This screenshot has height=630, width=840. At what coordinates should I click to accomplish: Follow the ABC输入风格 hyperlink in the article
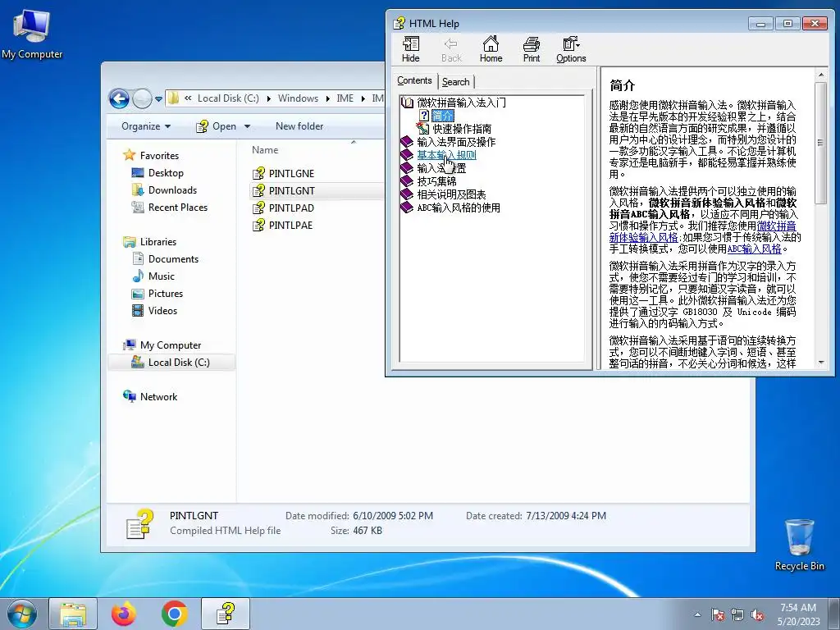[x=755, y=249]
